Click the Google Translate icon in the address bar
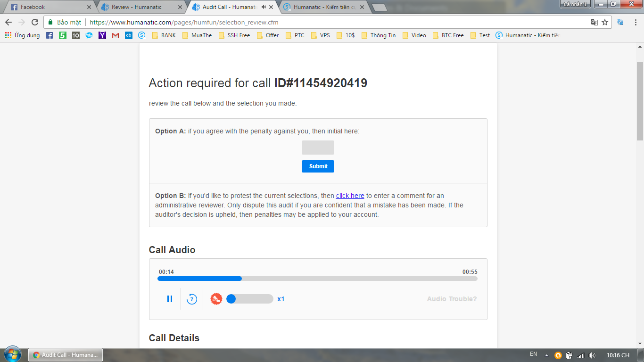 (x=594, y=22)
